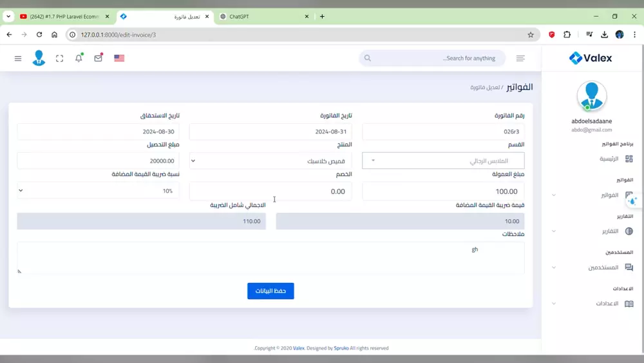Open الرئيسية in the sidebar
The height and width of the screenshot is (363, 644).
point(609,159)
